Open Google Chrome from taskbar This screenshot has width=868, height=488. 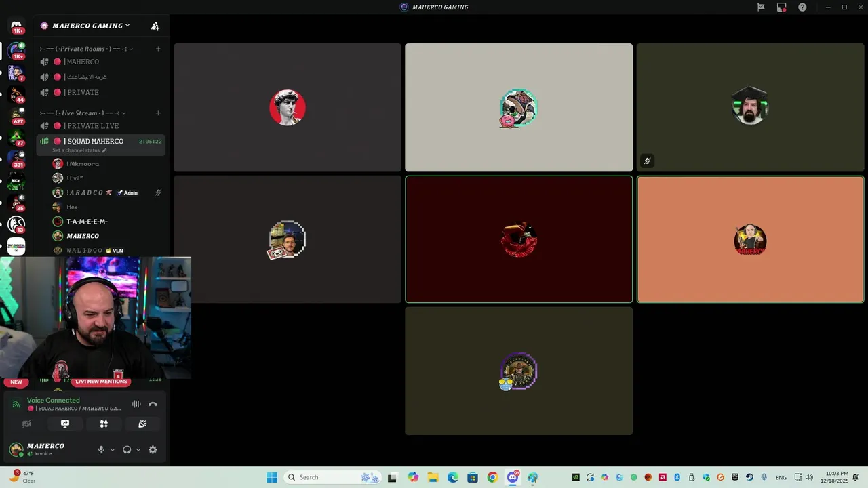pos(492,477)
